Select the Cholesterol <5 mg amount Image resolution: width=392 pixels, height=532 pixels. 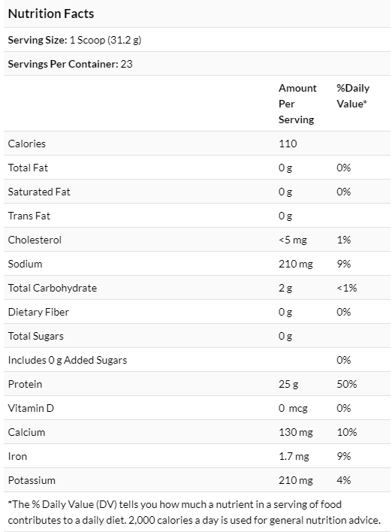(x=293, y=240)
